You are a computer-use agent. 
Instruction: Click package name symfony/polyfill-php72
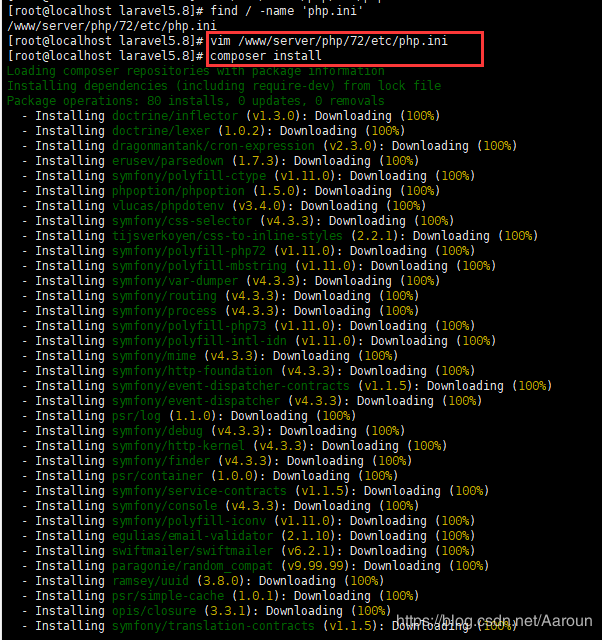pos(189,251)
